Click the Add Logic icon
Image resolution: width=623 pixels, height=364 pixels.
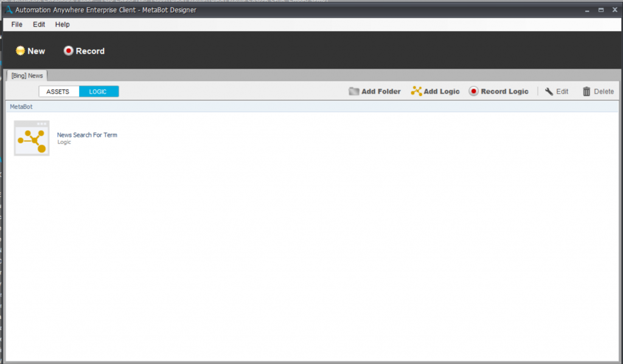(x=416, y=91)
